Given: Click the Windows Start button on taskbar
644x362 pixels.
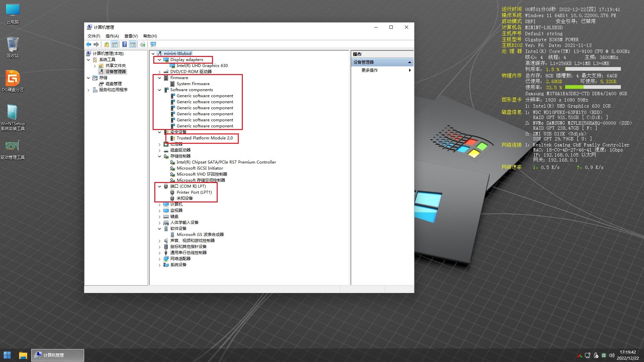Looking at the screenshot, I should 7,355.
